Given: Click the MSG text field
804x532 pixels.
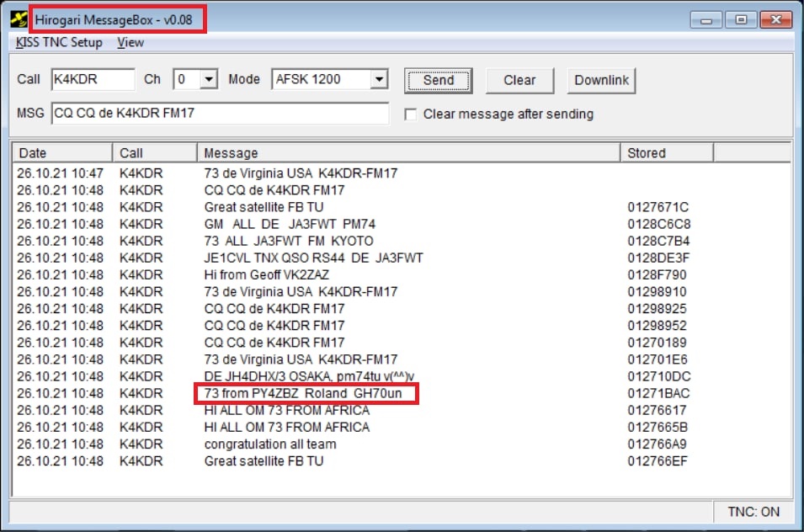Looking at the screenshot, I should (220, 114).
